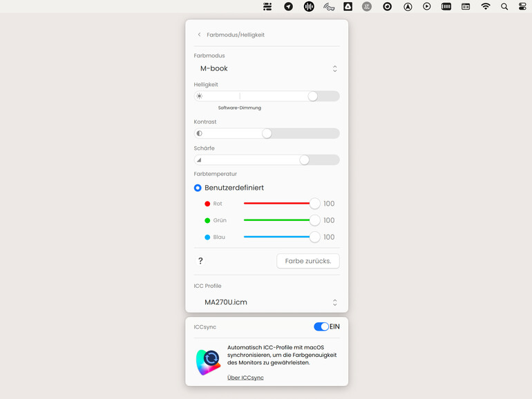Click the Grün value 100
Image resolution: width=532 pixels, height=399 pixels.
click(x=329, y=220)
